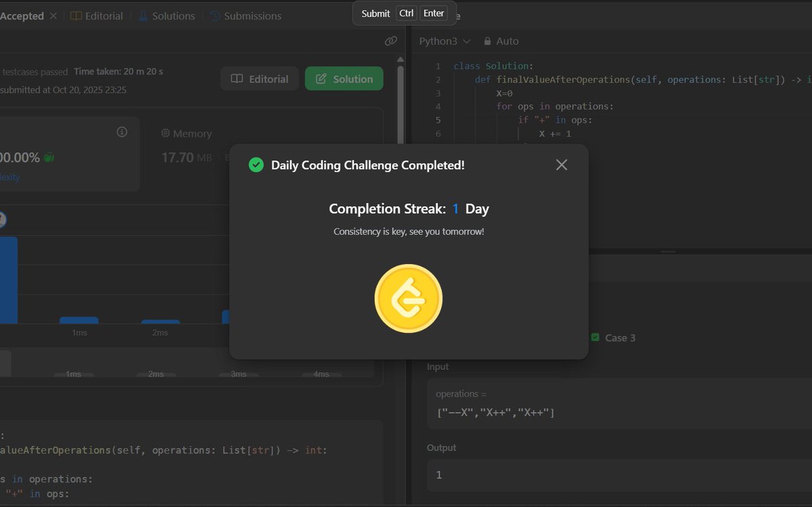This screenshot has width=812, height=507.
Task: Click the 3ms label in distribution minimap
Action: 238,374
